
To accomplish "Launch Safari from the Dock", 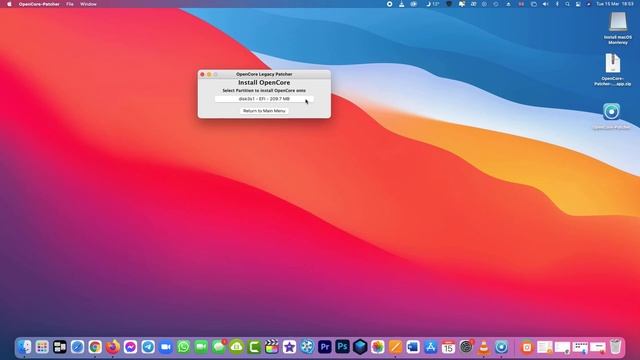I will click(77, 347).
